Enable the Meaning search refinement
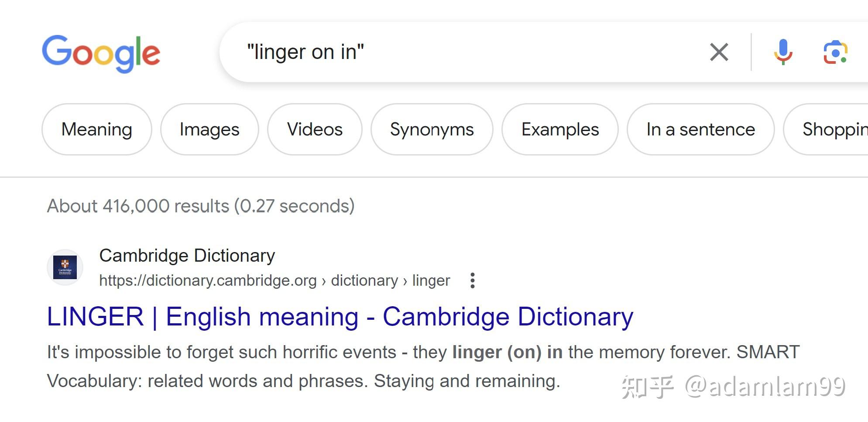 [x=97, y=129]
